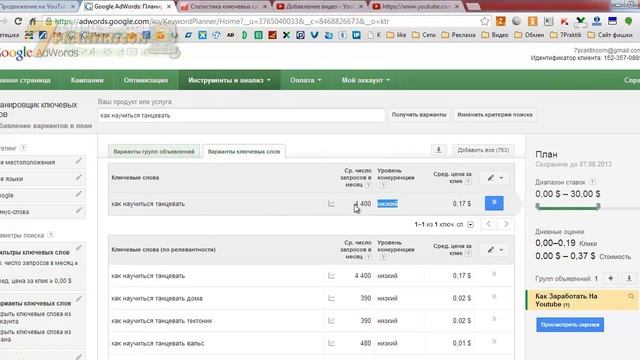The image size is (640, 360).
Task: Search magnifier icon in Как Заработать На Youtube group
Action: pyautogui.click(x=631, y=296)
